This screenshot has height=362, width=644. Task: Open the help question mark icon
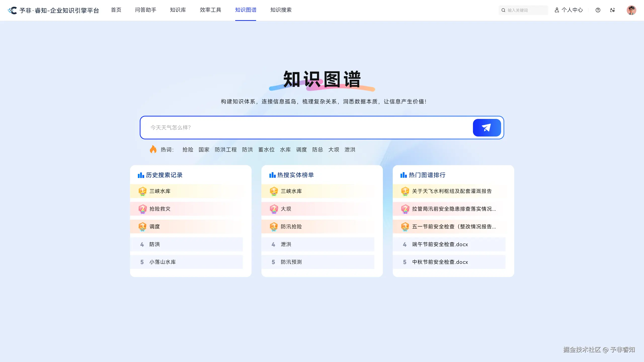(x=598, y=10)
